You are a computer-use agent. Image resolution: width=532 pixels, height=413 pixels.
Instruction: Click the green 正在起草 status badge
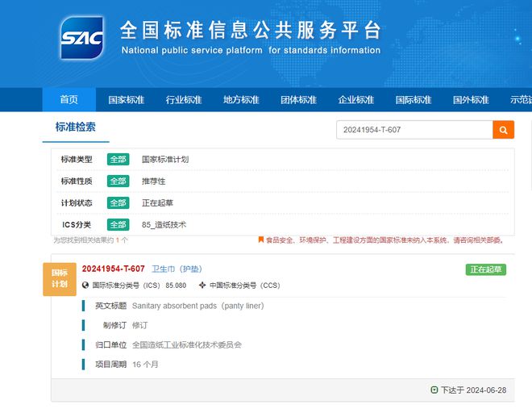pyautogui.click(x=486, y=269)
